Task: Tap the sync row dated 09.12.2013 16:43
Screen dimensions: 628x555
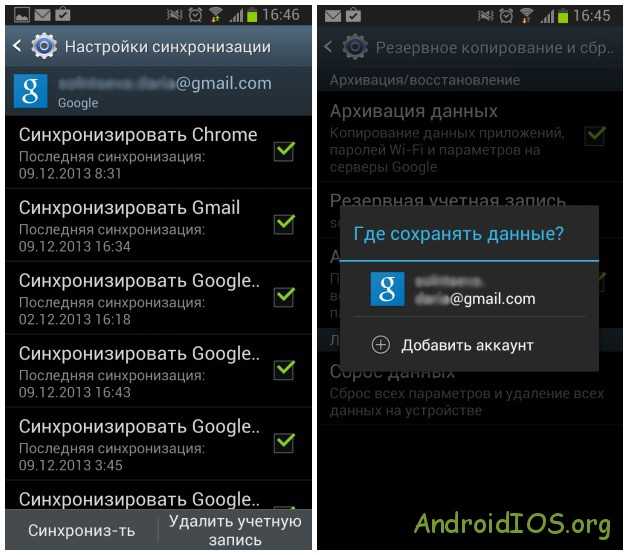Action: click(x=159, y=371)
